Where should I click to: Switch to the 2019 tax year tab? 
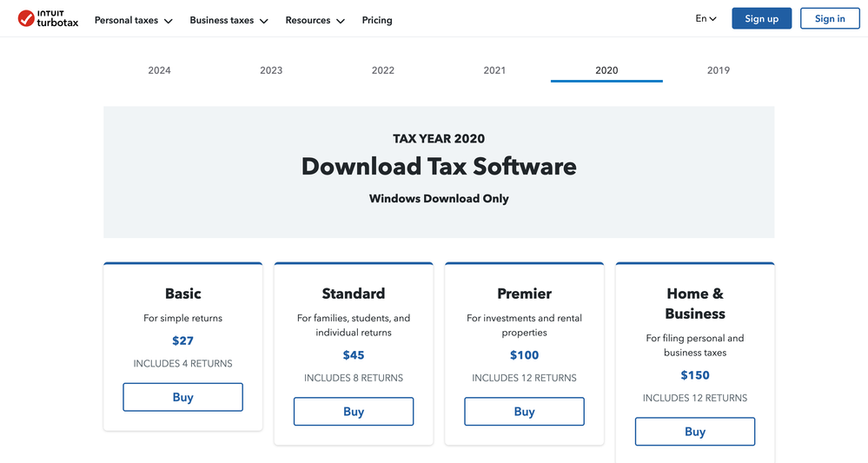point(719,70)
